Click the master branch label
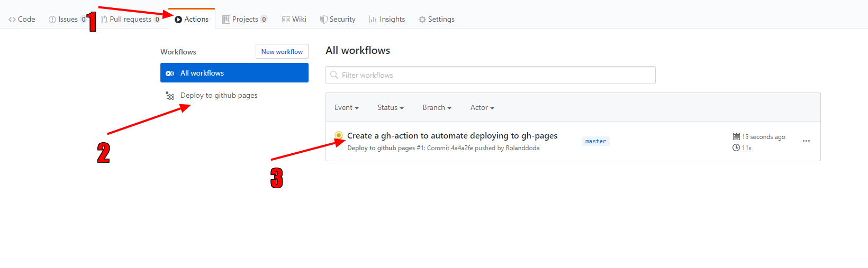 pos(596,141)
